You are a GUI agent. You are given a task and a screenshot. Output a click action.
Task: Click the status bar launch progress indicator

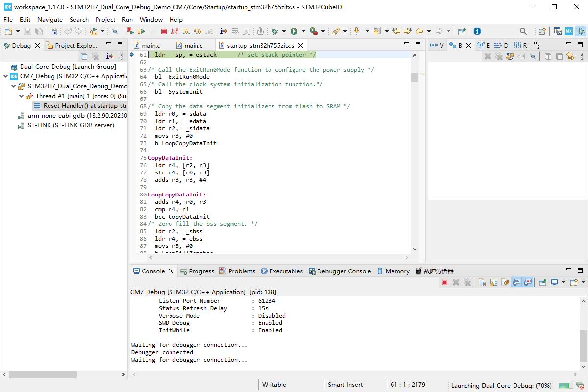567,386
